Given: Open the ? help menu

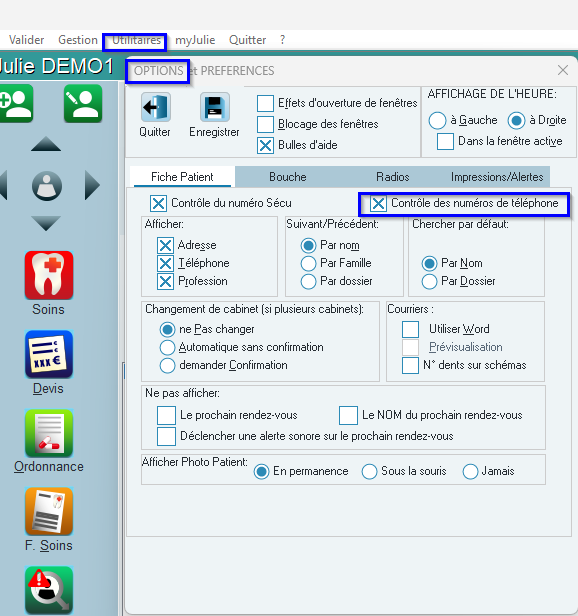Looking at the screenshot, I should (x=283, y=40).
